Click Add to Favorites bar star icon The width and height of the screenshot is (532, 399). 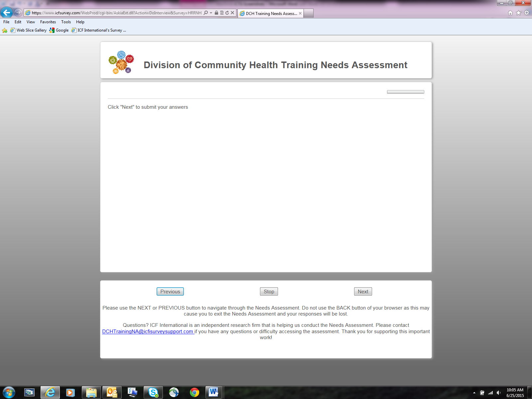(x=5, y=30)
